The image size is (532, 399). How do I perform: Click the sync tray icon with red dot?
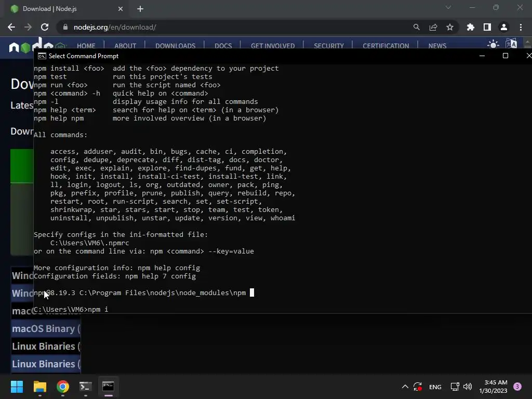point(418,387)
